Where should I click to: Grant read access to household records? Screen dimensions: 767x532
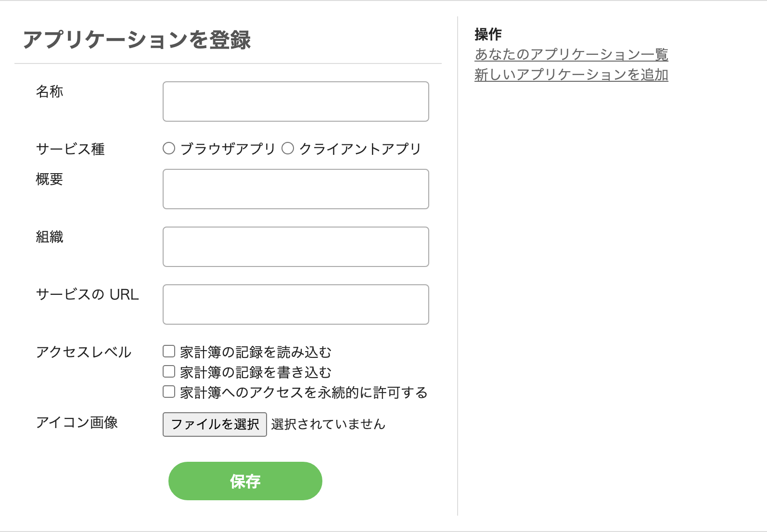pos(168,352)
